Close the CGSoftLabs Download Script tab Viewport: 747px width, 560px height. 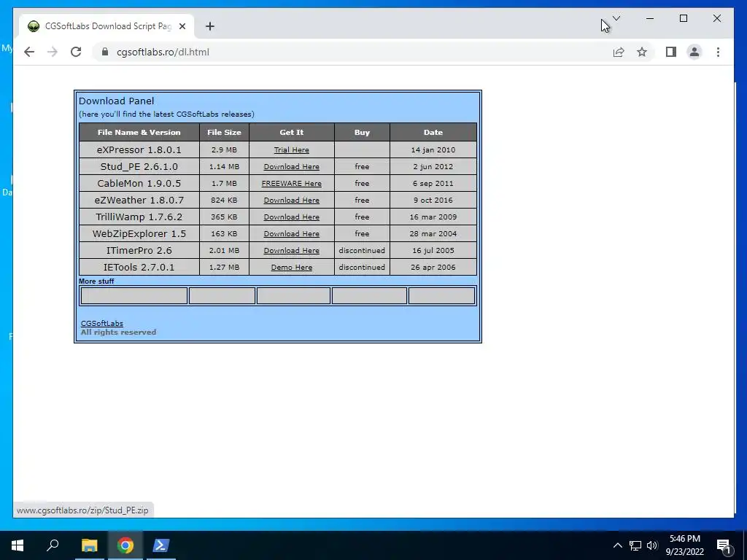[x=182, y=26]
